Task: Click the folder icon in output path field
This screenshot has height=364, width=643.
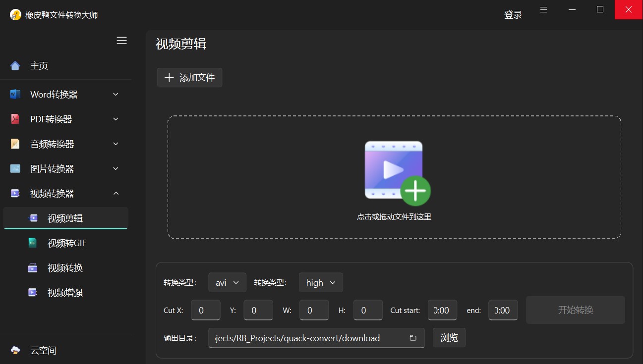Action: pyautogui.click(x=413, y=338)
